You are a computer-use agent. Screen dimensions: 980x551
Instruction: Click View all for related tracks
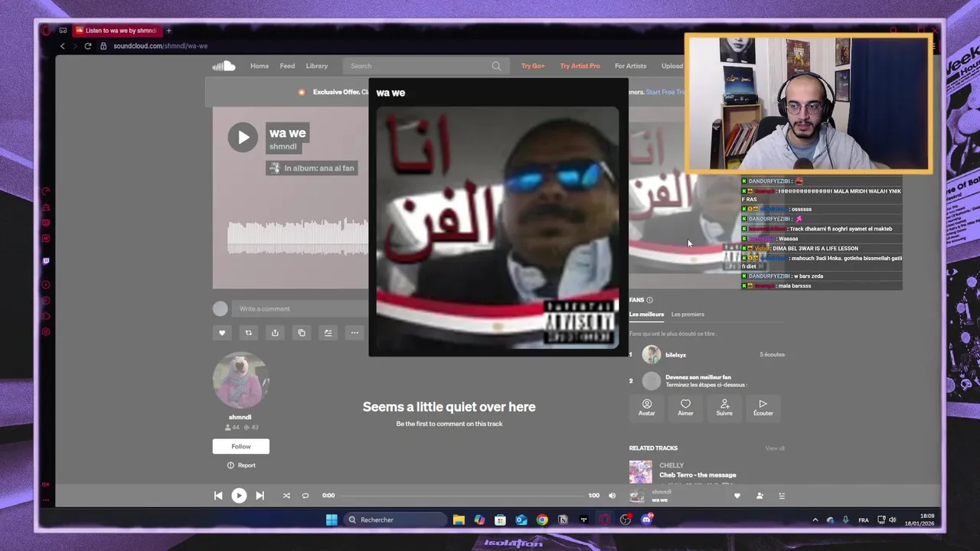coord(775,448)
